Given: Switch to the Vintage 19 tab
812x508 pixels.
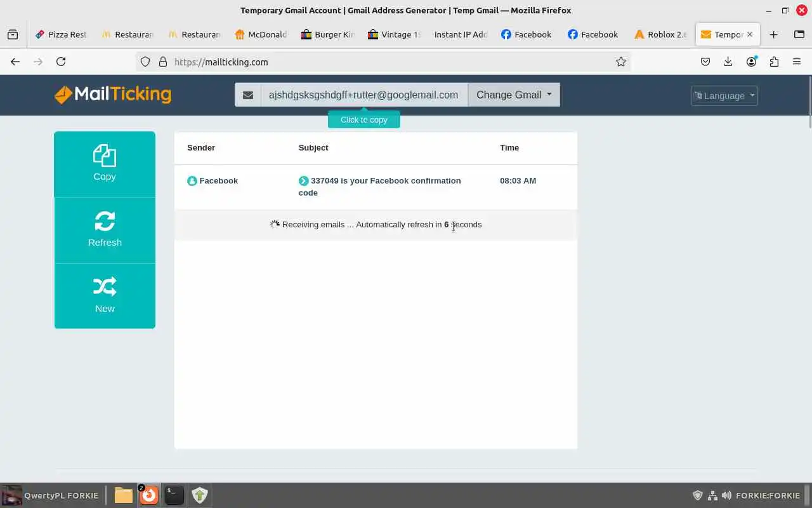Looking at the screenshot, I should (394, 34).
